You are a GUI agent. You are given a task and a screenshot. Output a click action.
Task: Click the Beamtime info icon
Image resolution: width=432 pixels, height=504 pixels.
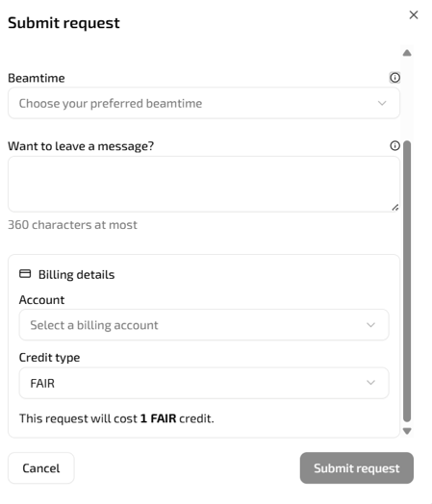(x=394, y=78)
